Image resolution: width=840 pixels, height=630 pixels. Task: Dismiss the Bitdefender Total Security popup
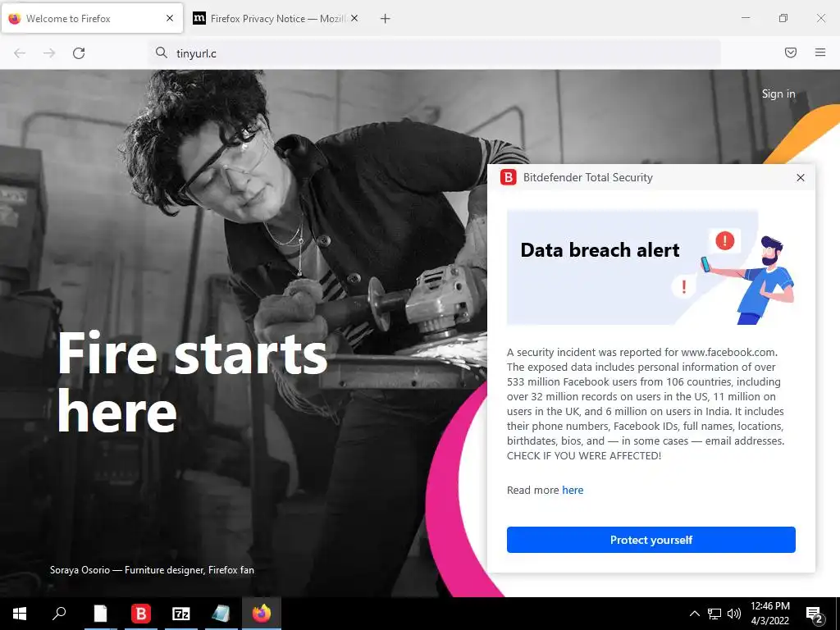coord(801,178)
